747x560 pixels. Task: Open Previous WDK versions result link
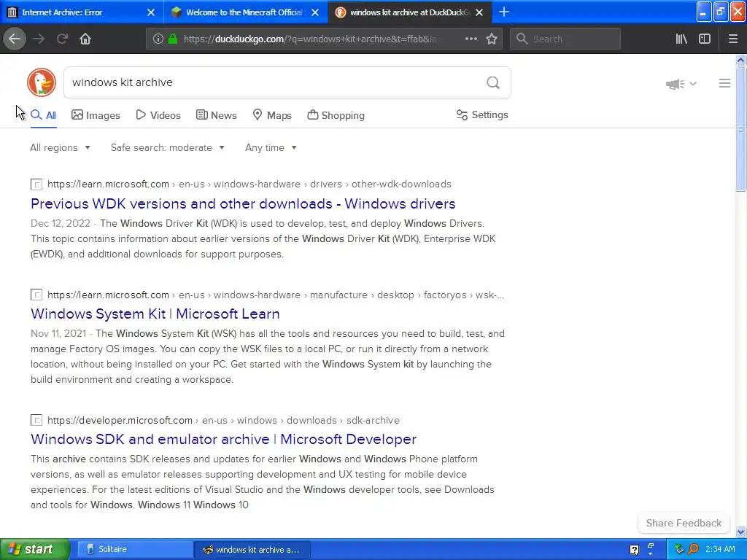(243, 204)
